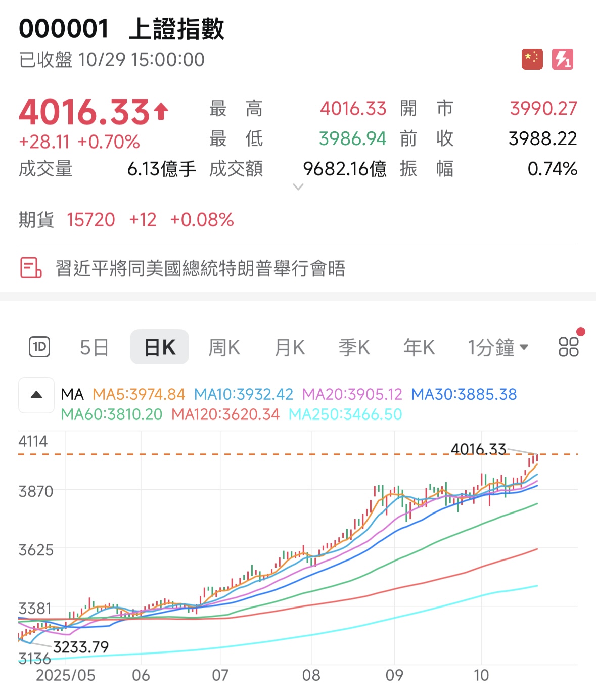This screenshot has width=596, height=700.
Task: Toggle the MA250 moving average legend
Action: click(344, 414)
